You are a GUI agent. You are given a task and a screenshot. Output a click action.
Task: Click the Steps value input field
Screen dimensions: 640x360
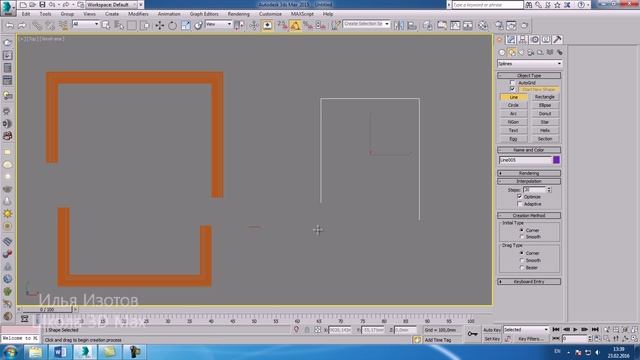[x=535, y=190]
